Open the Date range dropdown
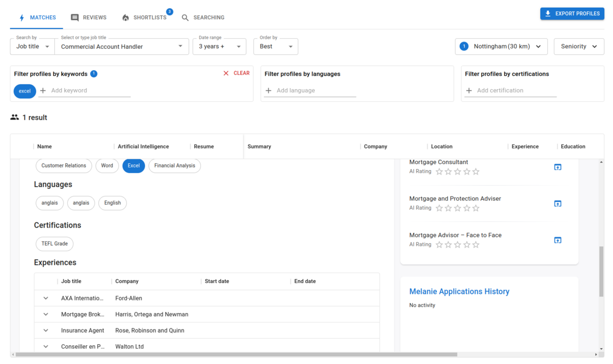 point(219,47)
